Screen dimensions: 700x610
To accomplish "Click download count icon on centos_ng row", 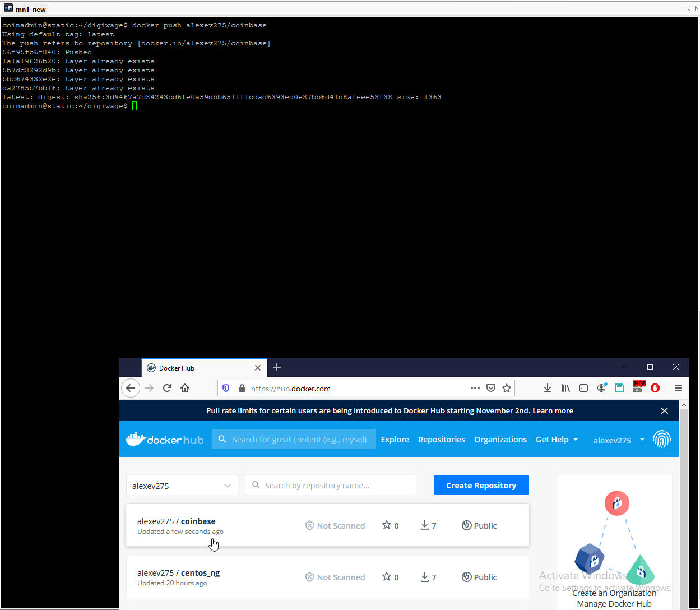I will [425, 577].
